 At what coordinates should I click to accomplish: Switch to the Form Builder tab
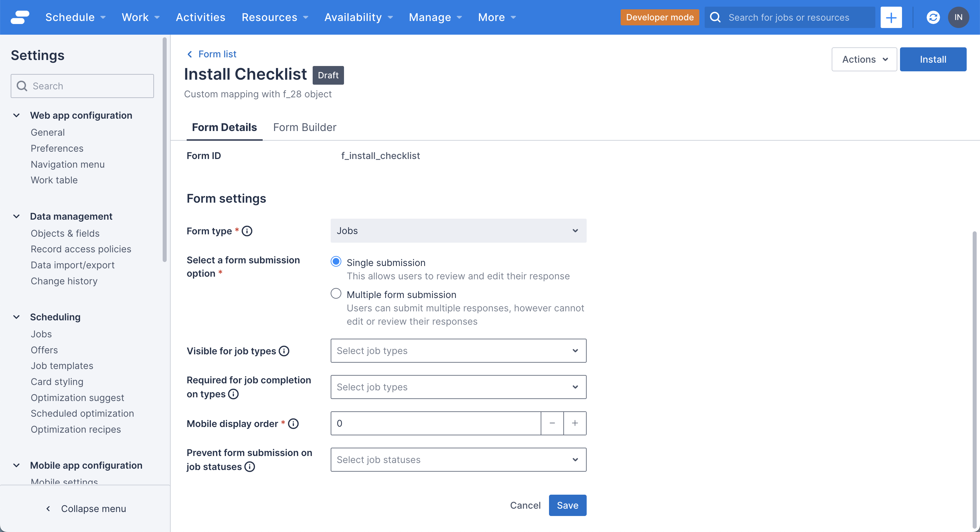[x=305, y=128]
